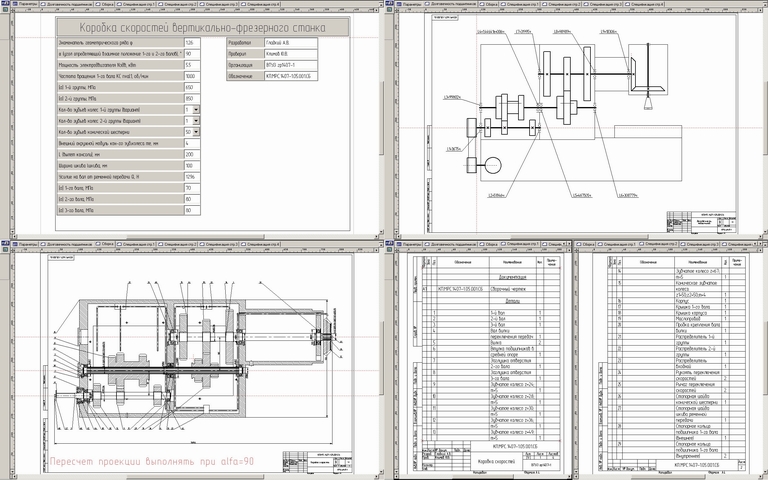Viewport: 768px width, 480px height.
Task: Click the vertical scrollbar of the bottom-right specification window
Action: click(764, 360)
